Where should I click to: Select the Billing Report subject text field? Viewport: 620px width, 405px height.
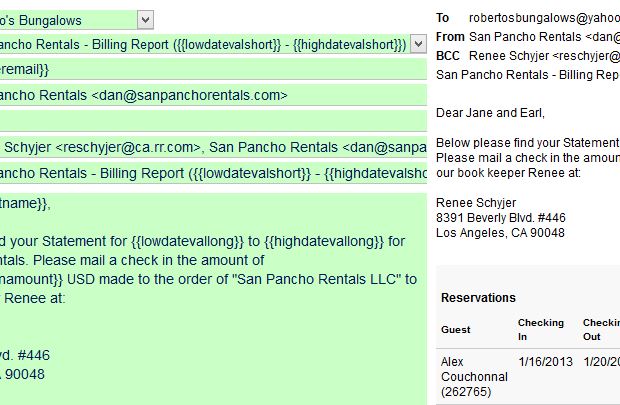212,173
